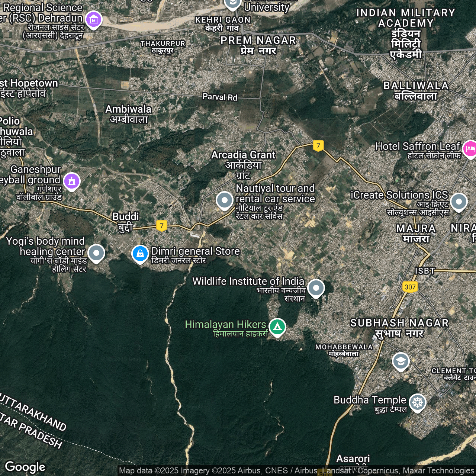Click the route 307 highway shield
This screenshot has height=476, width=476.
coord(410,287)
